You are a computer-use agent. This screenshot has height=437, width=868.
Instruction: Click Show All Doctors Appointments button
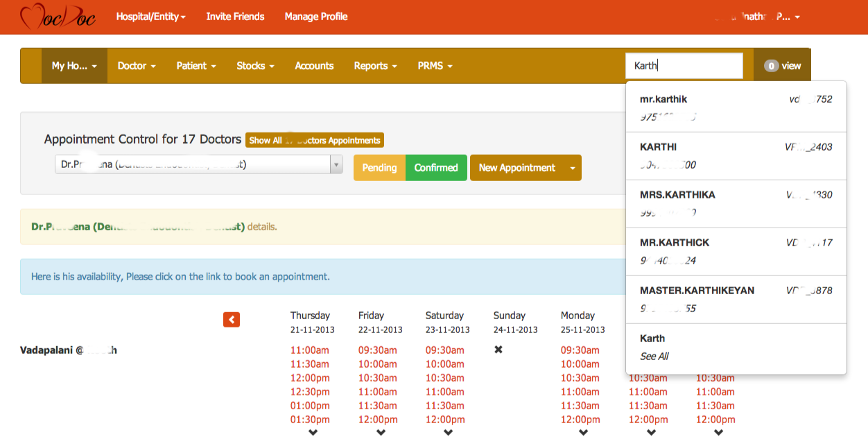(315, 140)
